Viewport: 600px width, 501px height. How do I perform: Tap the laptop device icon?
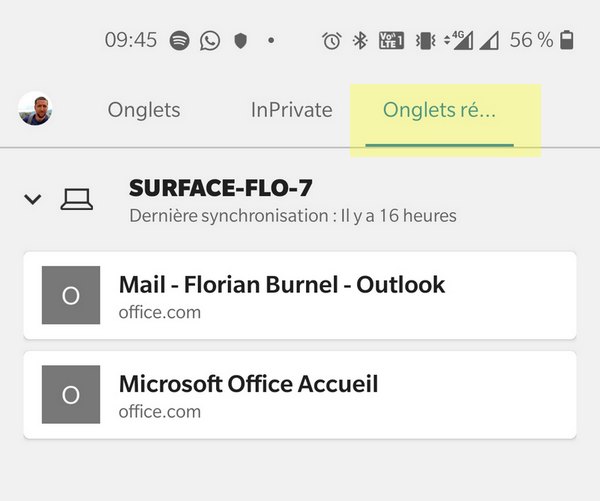(x=76, y=199)
